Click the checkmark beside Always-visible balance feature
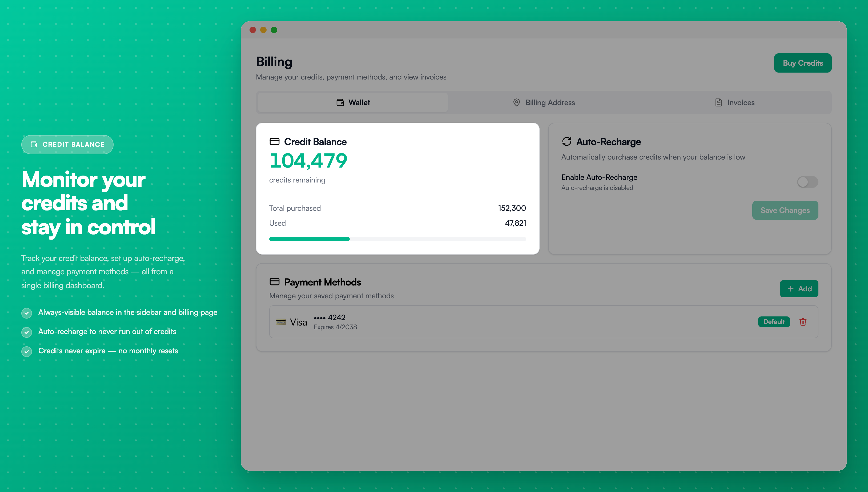Screen dimensions: 868x492 click(27, 313)
